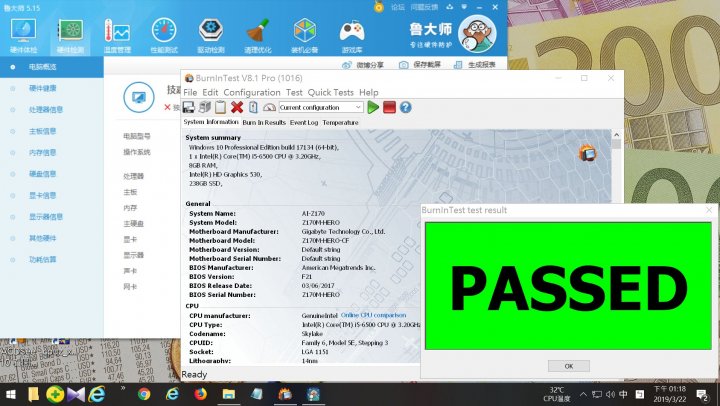Open notification center in taskbar
Screen dimensions: 720x406
click(702, 395)
